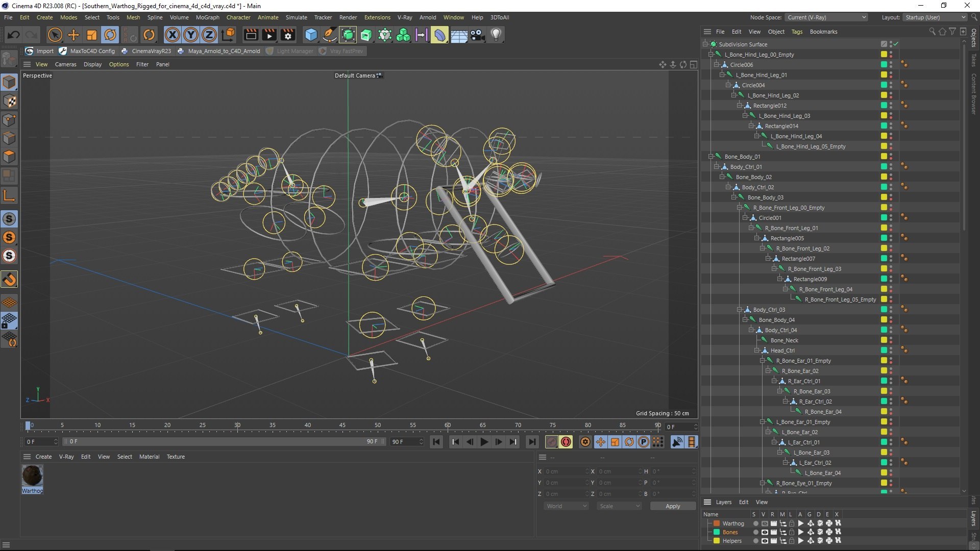Click the Warthog layer color swatch
Screen dimensions: 980x551
(x=717, y=523)
